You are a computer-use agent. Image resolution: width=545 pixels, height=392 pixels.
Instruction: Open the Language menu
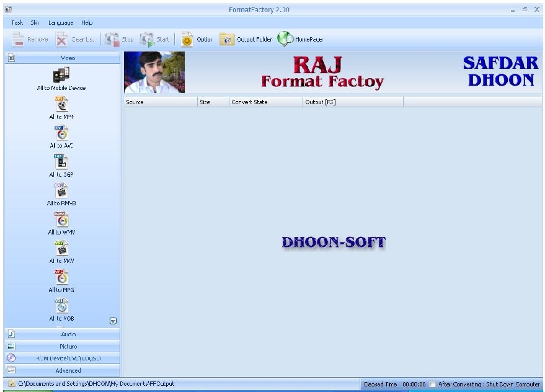61,22
